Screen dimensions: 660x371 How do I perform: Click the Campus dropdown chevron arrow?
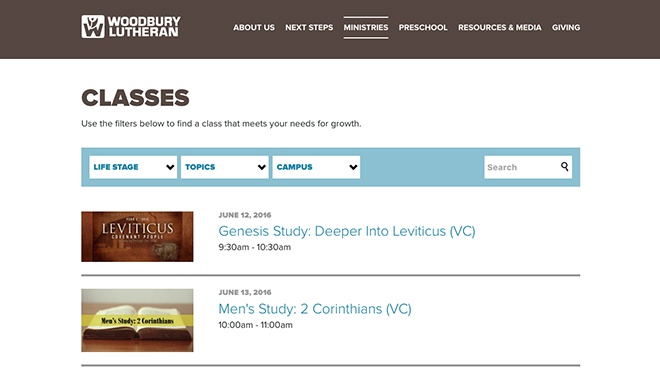click(353, 167)
